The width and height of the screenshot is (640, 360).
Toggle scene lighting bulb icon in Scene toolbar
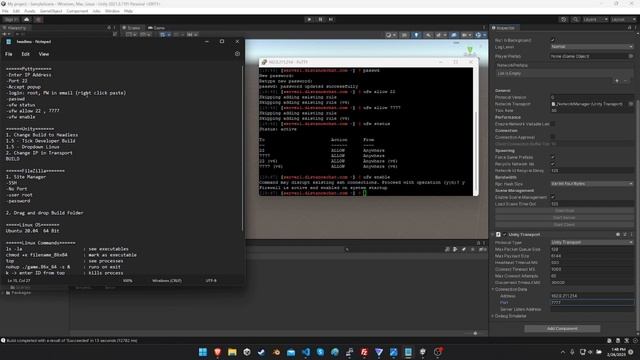pos(416,35)
